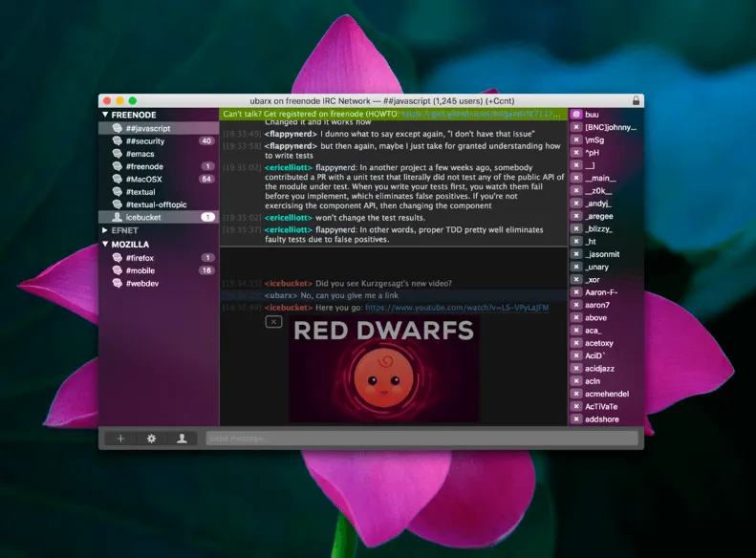Click the Red Dwarfs video thumbnail
Image resolution: width=756 pixels, height=558 pixels.
[384, 369]
